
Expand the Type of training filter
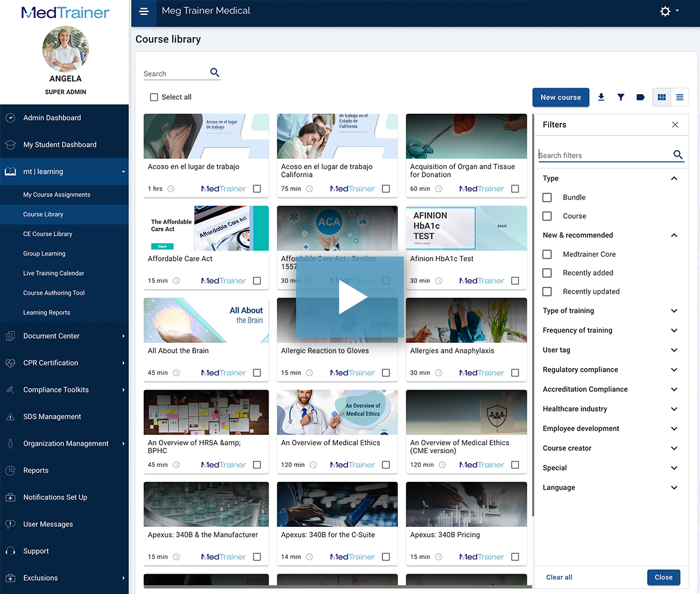[674, 310]
